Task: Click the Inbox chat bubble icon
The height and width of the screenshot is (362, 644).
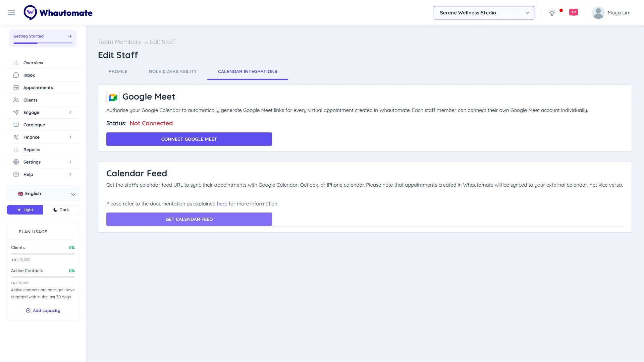Action: pyautogui.click(x=16, y=75)
